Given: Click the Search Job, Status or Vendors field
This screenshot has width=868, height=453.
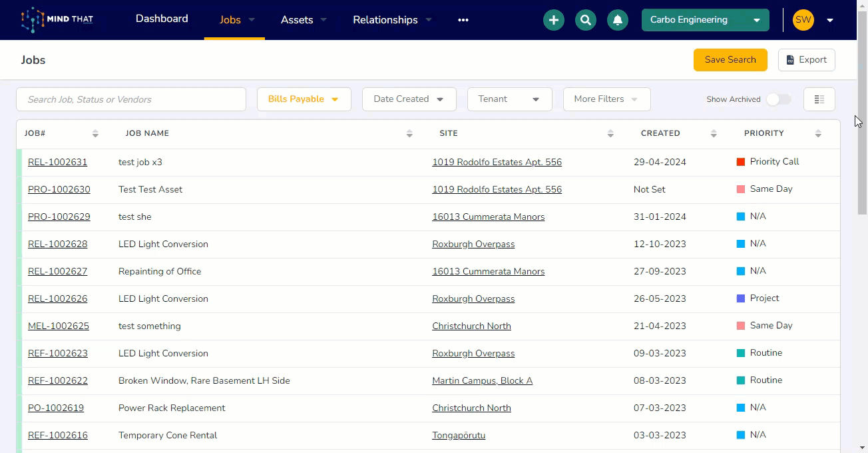Looking at the screenshot, I should pyautogui.click(x=131, y=99).
